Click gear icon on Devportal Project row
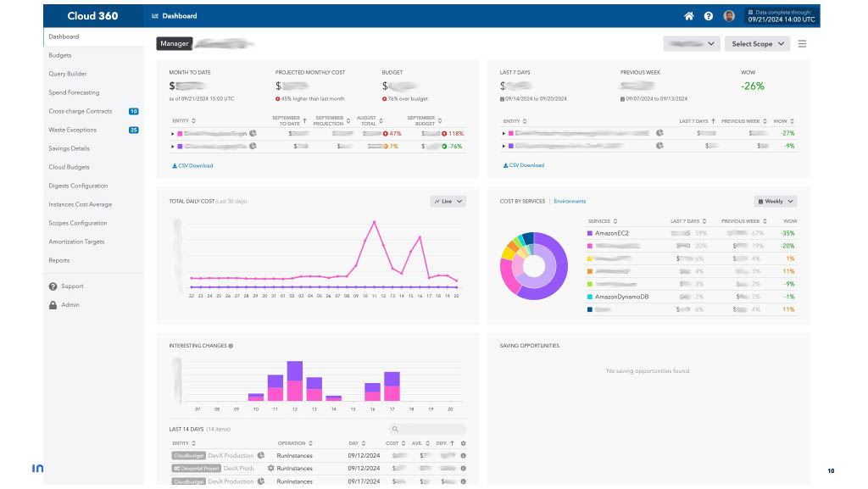The image size is (868, 489). click(x=270, y=468)
